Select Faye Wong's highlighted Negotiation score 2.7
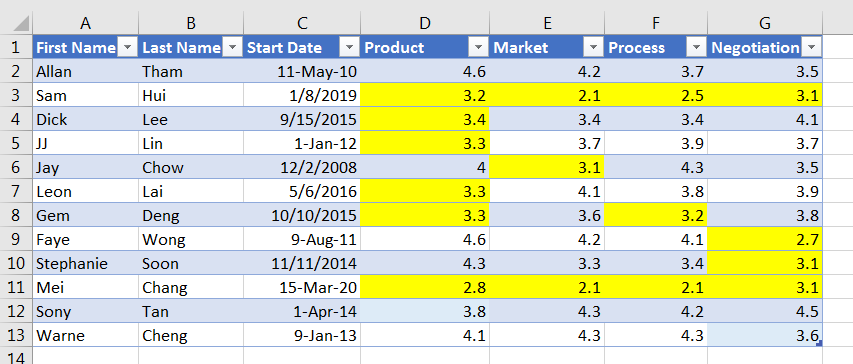 pyautogui.click(x=765, y=239)
